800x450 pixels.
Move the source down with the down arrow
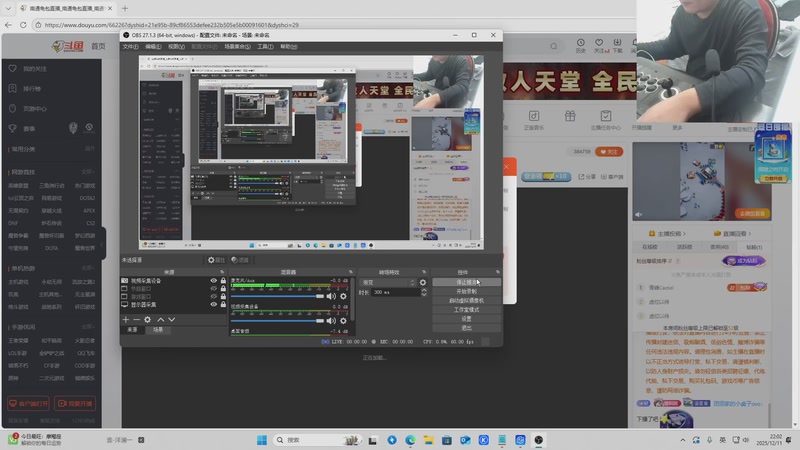tap(171, 319)
